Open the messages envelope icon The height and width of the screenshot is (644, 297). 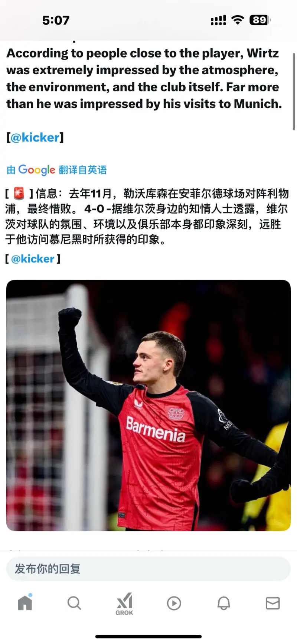pos(273,603)
